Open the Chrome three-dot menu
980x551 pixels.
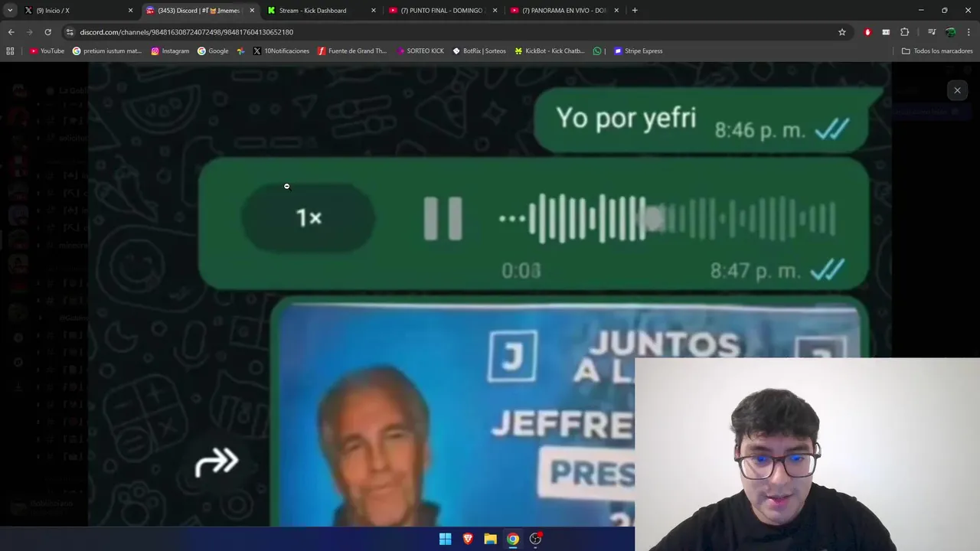coord(969,32)
